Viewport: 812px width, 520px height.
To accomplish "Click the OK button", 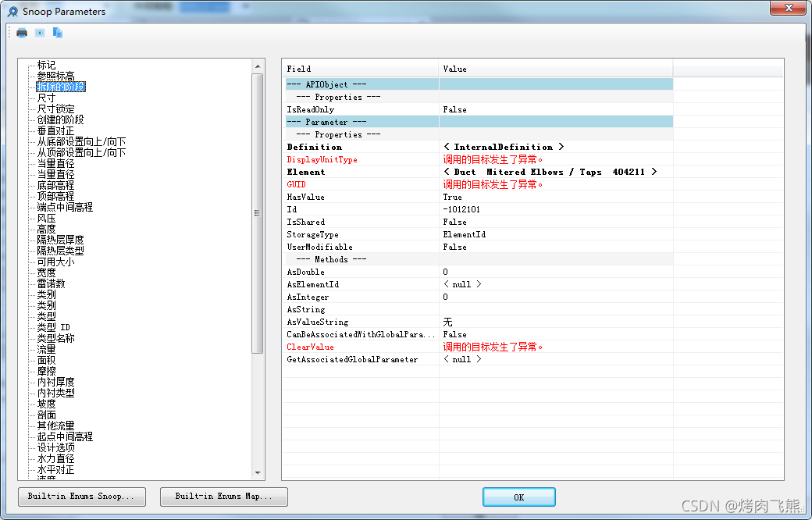I will click(x=519, y=497).
